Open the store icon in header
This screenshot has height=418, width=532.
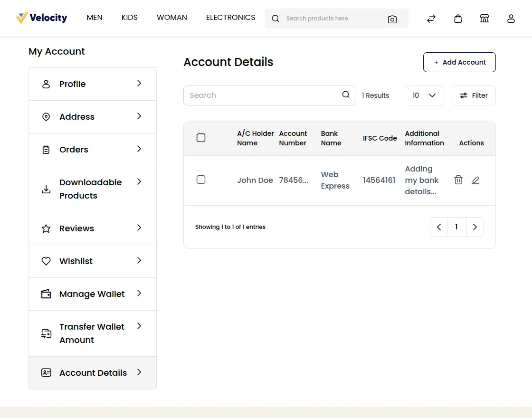(484, 18)
